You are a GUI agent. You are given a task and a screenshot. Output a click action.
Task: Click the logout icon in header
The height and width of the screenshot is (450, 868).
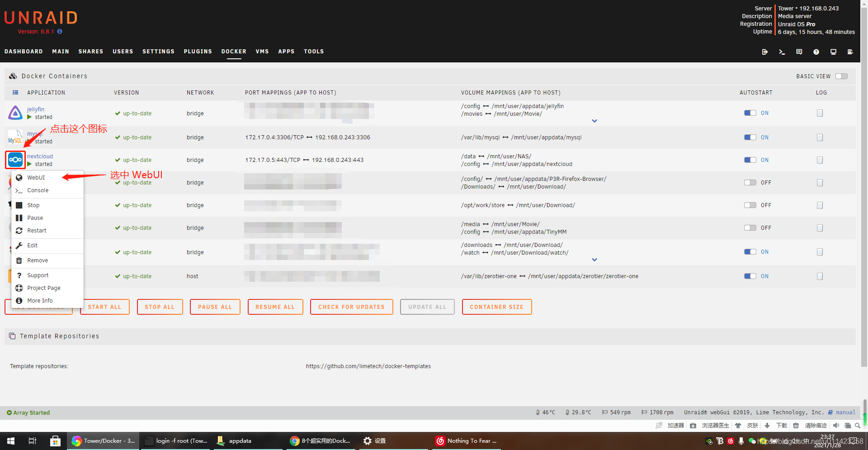pyautogui.click(x=765, y=52)
